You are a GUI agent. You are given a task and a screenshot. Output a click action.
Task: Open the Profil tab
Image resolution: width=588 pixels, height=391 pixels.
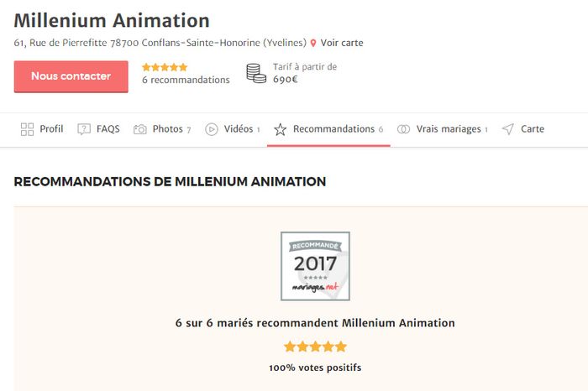click(x=51, y=129)
